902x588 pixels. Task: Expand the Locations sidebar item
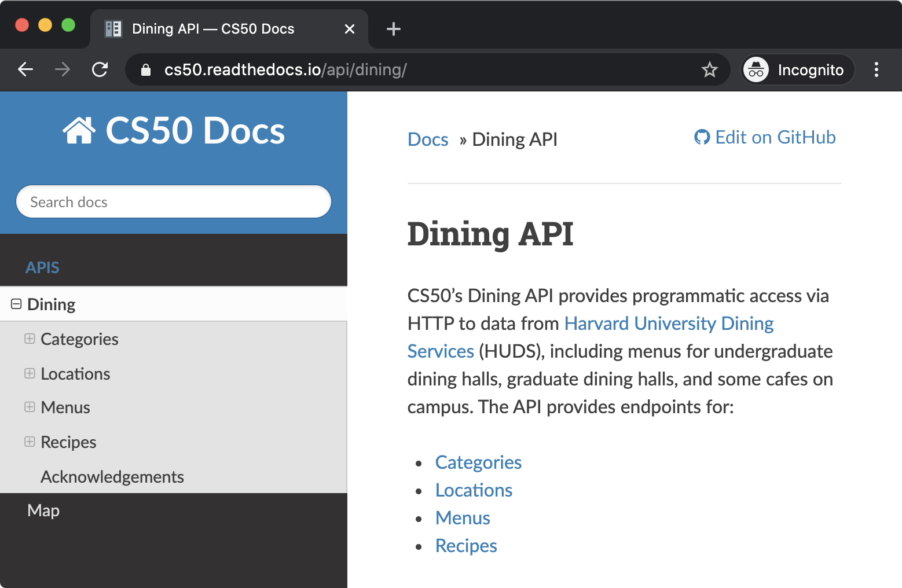pyautogui.click(x=30, y=373)
